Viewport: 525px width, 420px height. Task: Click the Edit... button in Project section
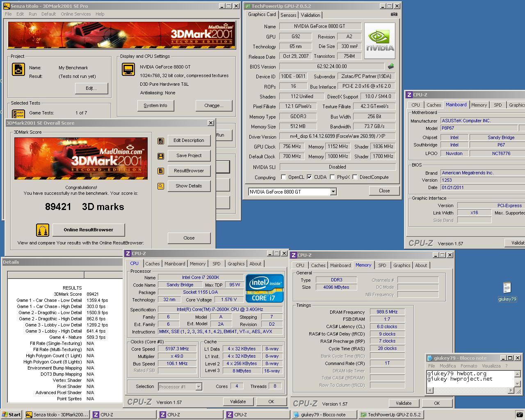coord(91,88)
